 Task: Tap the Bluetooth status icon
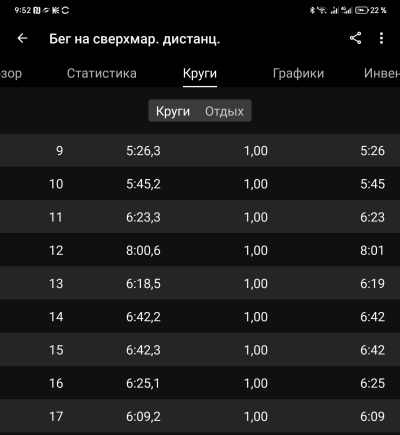pos(312,10)
